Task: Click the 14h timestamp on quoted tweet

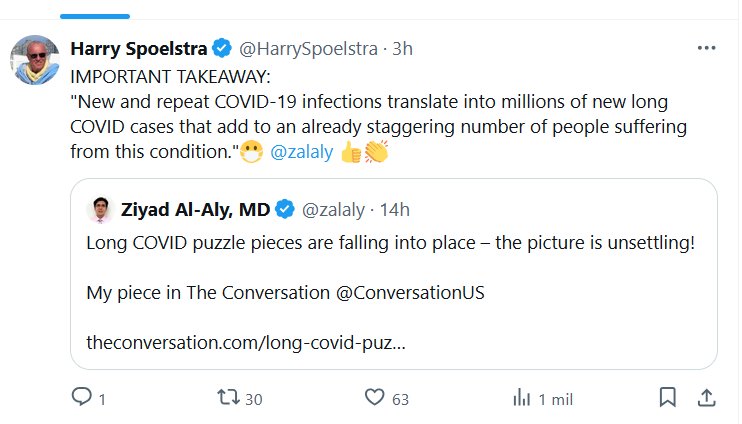Action: [x=397, y=210]
